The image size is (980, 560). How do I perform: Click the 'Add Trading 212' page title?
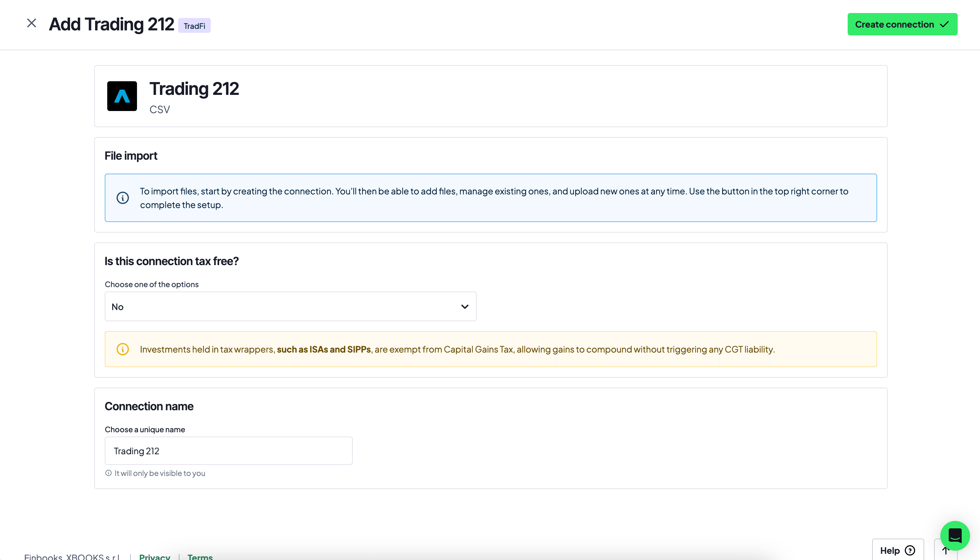pos(112,24)
